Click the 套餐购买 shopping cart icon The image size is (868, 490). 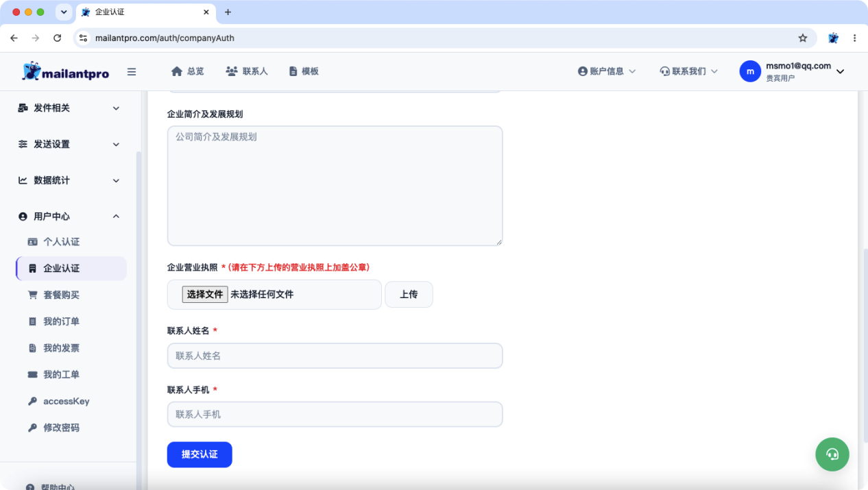pos(32,295)
